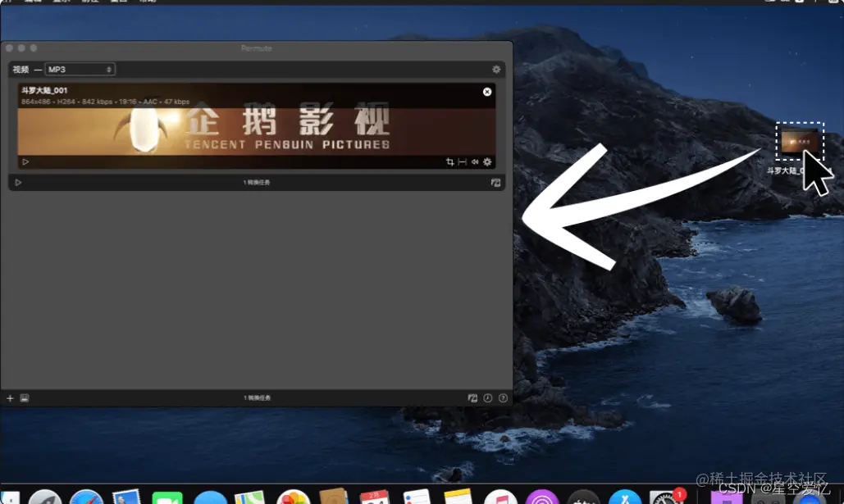Open the help question mark icon

point(503,398)
